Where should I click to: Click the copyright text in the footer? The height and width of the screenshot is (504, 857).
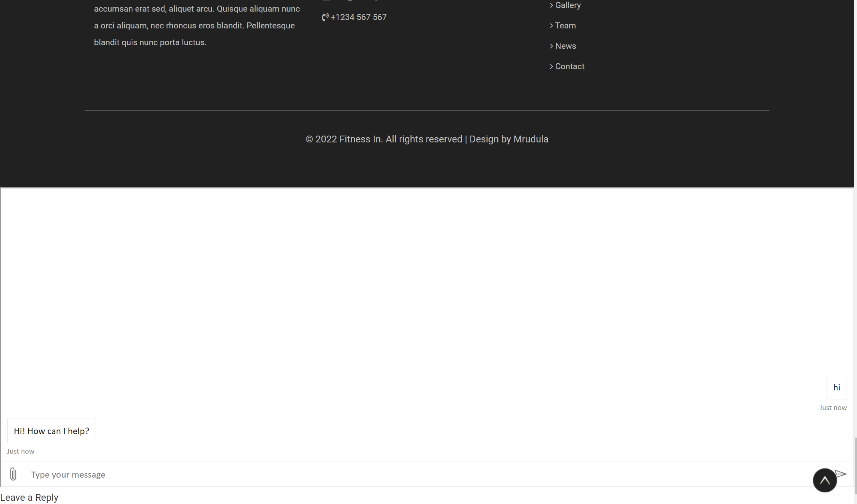click(x=427, y=139)
